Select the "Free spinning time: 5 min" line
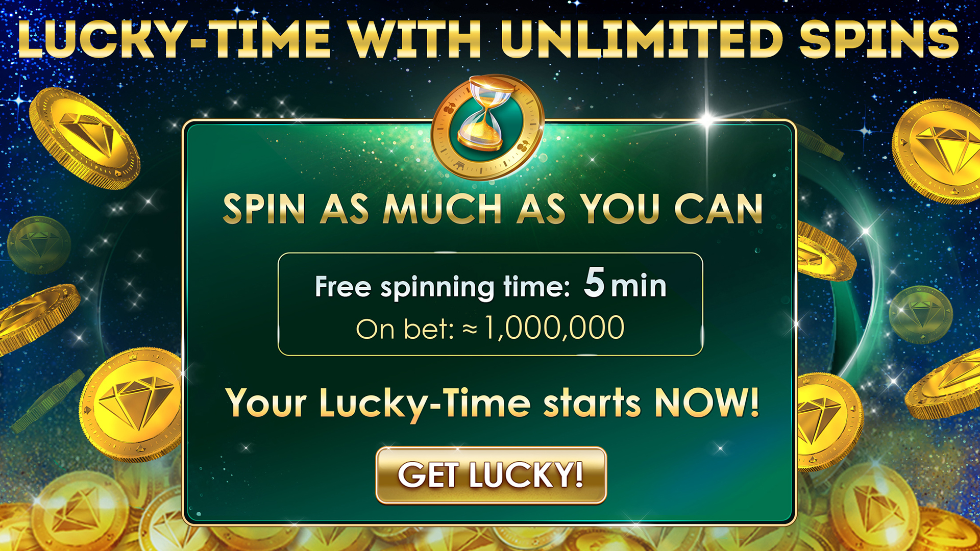 click(491, 284)
